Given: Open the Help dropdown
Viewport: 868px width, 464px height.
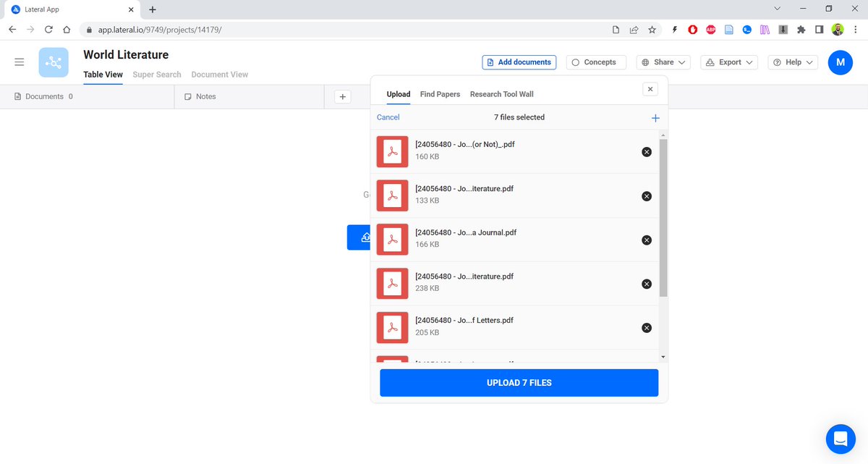Looking at the screenshot, I should tap(792, 62).
